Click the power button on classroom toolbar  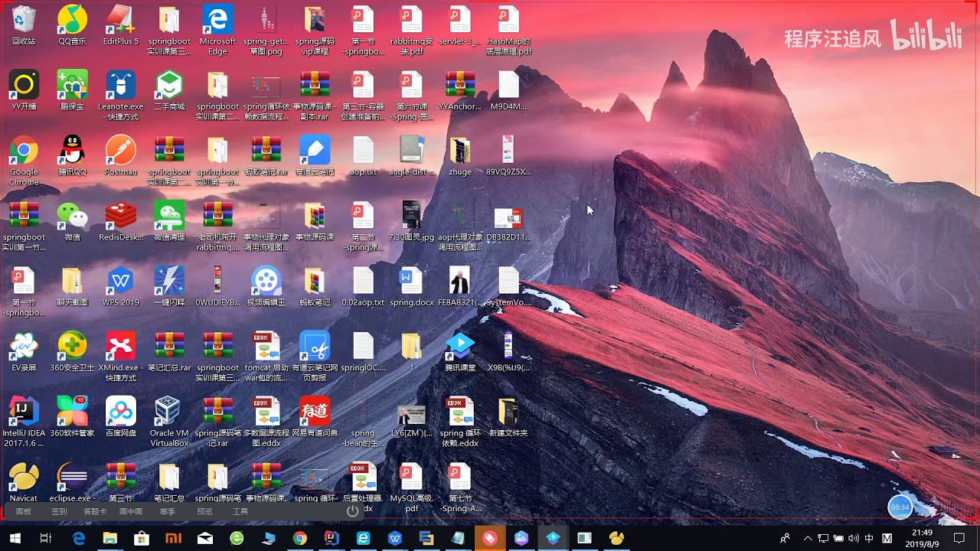352,510
